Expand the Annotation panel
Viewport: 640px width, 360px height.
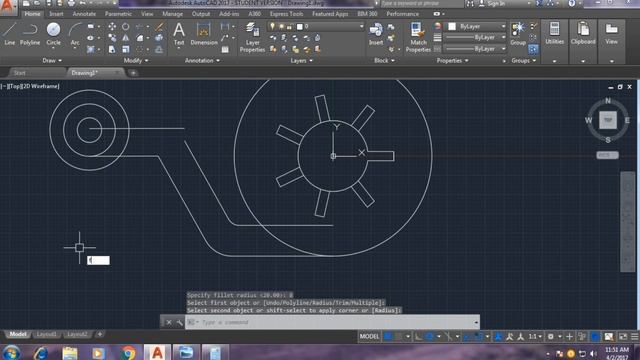tap(202, 60)
